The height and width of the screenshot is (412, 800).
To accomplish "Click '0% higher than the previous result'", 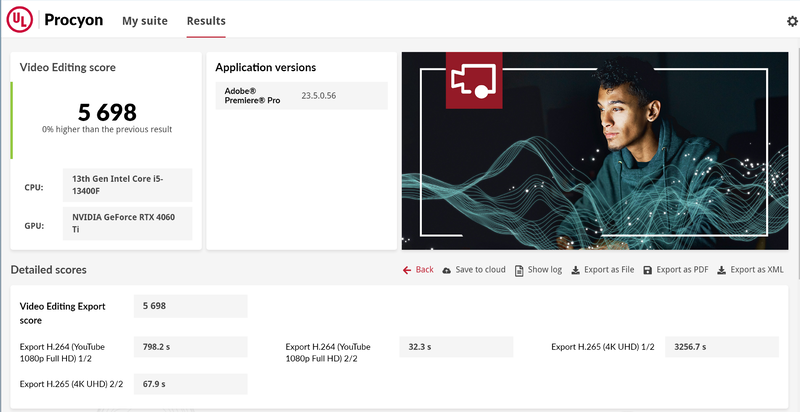I will pos(107,130).
